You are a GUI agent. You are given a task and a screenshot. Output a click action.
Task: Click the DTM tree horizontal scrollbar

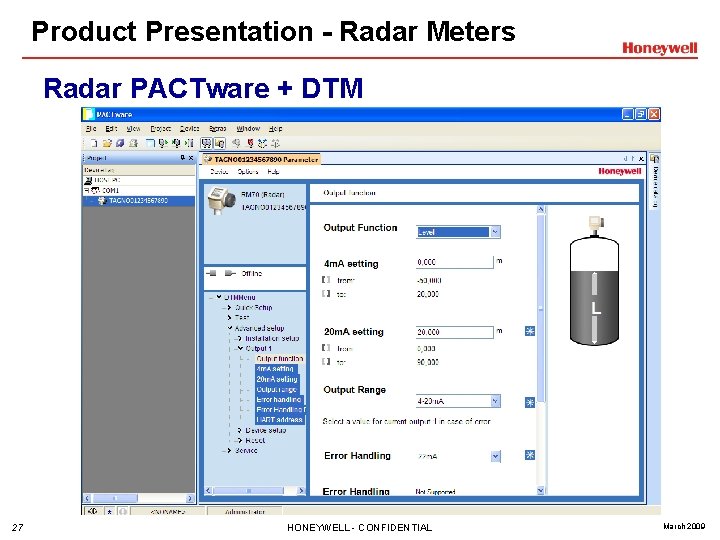(255, 490)
